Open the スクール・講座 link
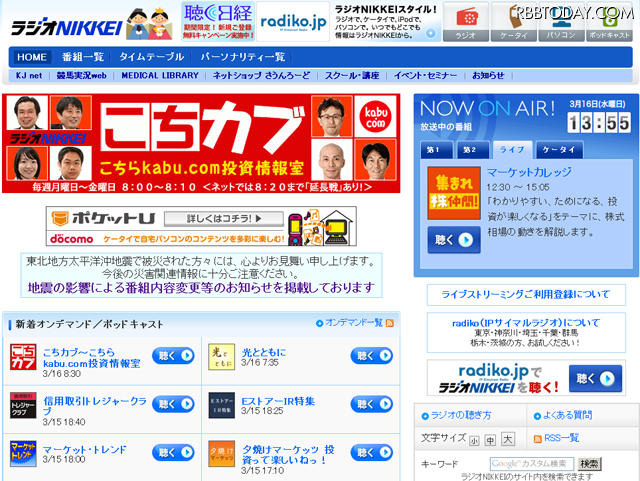The height and width of the screenshot is (481, 640). (352, 76)
